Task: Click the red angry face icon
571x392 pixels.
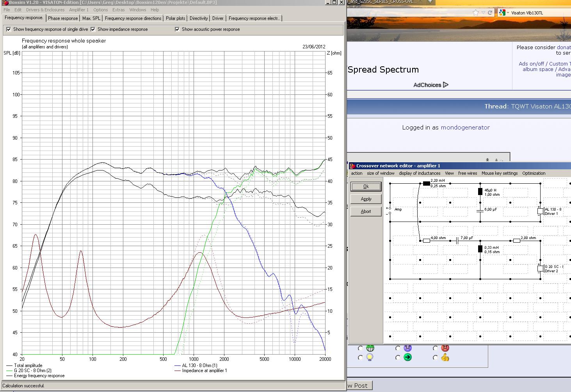Action: coord(445,348)
